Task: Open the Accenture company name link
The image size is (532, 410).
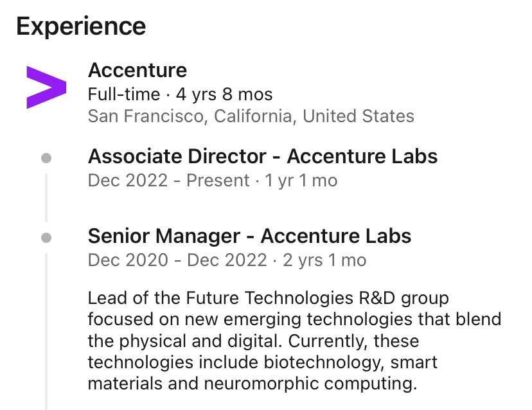Action: tap(137, 70)
